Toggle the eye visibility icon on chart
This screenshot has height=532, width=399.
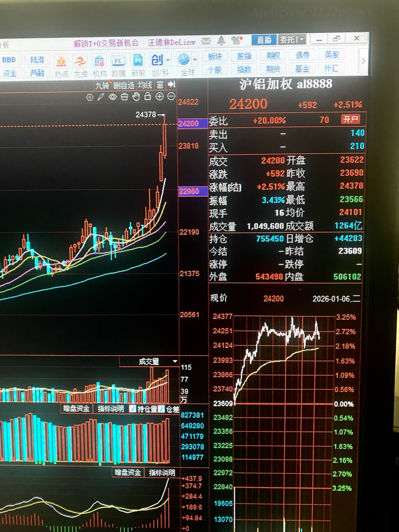point(113,97)
